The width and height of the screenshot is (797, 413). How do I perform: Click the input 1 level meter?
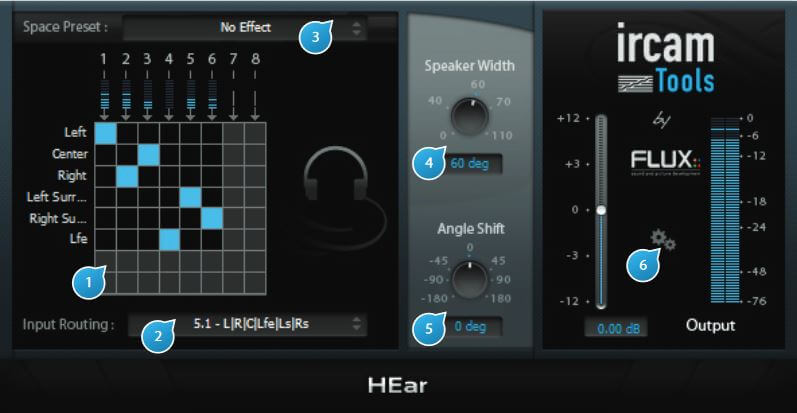(104, 93)
